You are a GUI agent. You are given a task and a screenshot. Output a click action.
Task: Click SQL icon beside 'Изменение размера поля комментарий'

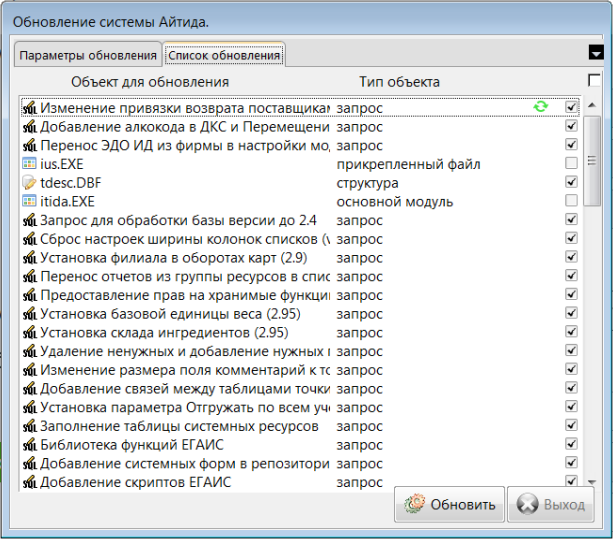[x=30, y=370]
